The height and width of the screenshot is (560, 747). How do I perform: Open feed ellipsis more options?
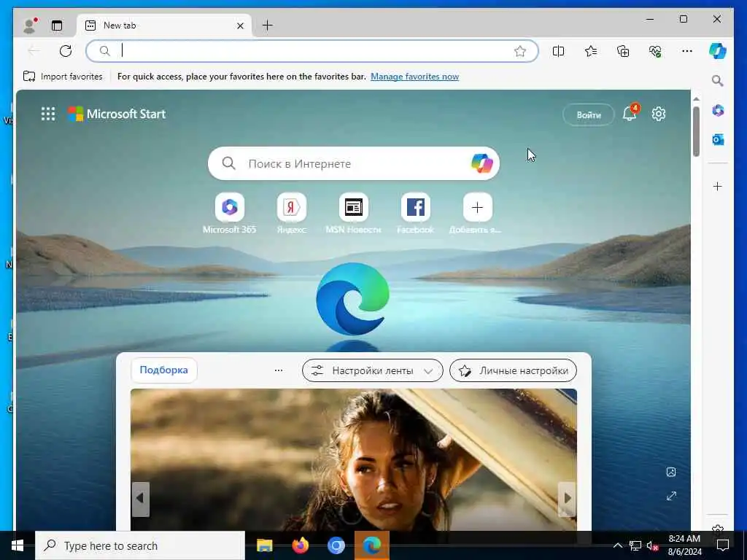279,370
